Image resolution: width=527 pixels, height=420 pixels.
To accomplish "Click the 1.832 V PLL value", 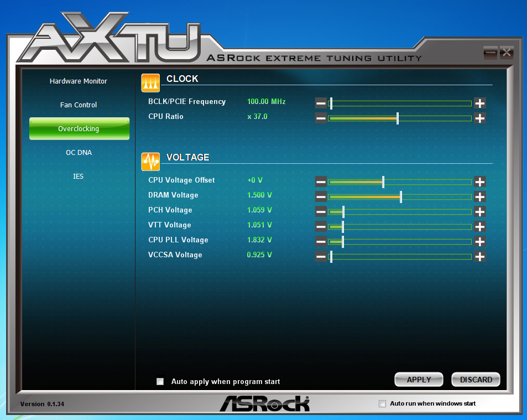I will pos(259,240).
